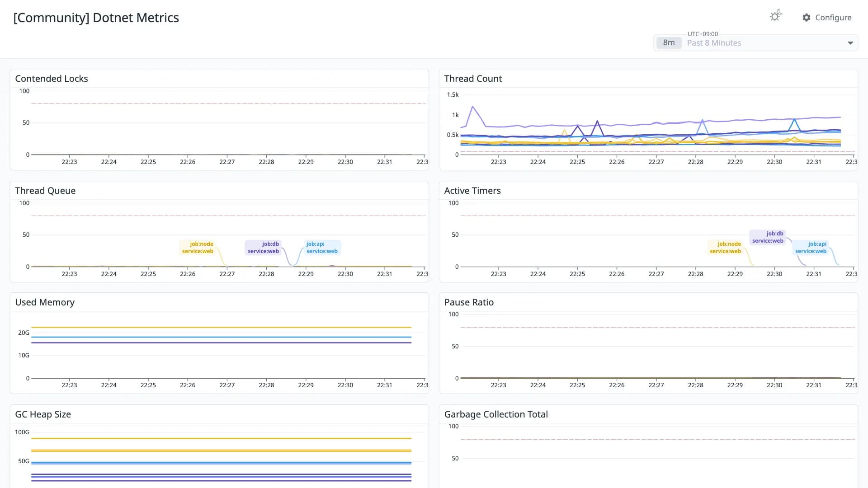Open the Configure settings
Viewport: 868px width, 488px height.
point(827,18)
